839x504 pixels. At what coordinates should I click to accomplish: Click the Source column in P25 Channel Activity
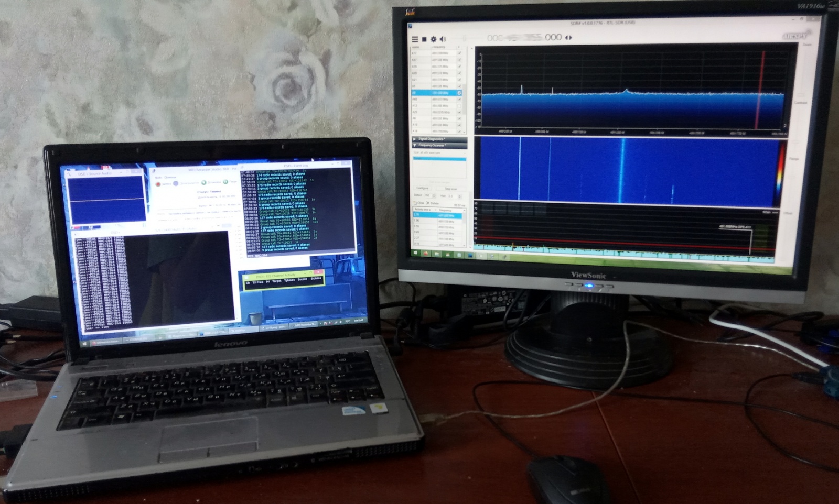pos(302,280)
